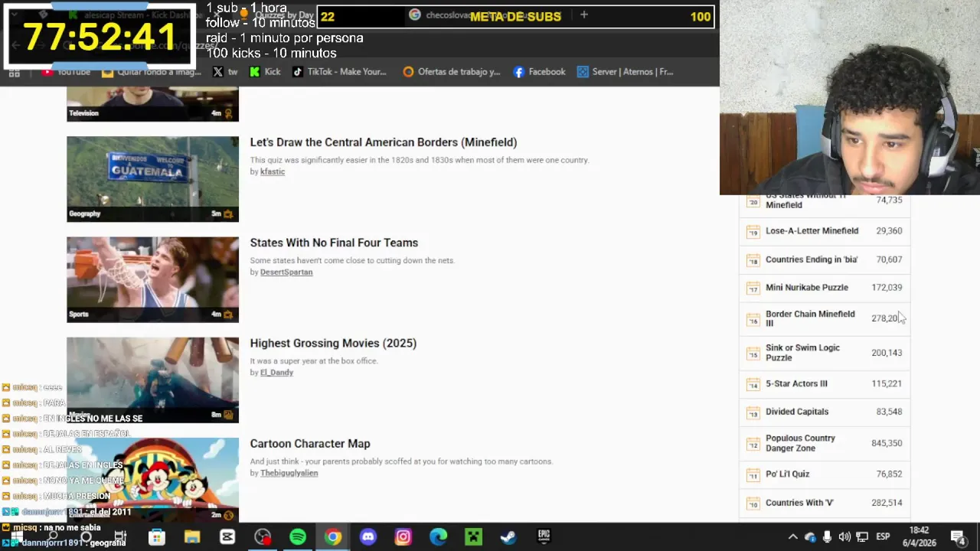The width and height of the screenshot is (980, 551).
Task: Click the calendar icon numbered 14
Action: 753,383
